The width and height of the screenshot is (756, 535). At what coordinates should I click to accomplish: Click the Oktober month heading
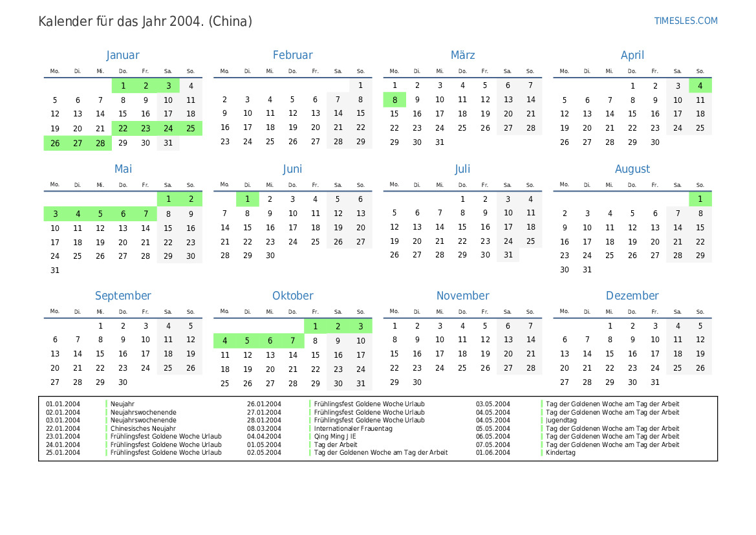(292, 296)
